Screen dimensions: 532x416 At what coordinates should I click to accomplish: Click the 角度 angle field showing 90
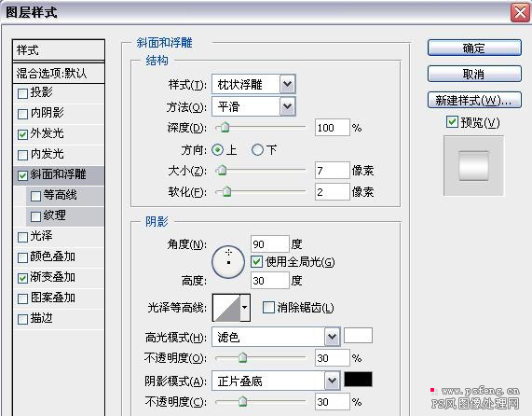(270, 243)
